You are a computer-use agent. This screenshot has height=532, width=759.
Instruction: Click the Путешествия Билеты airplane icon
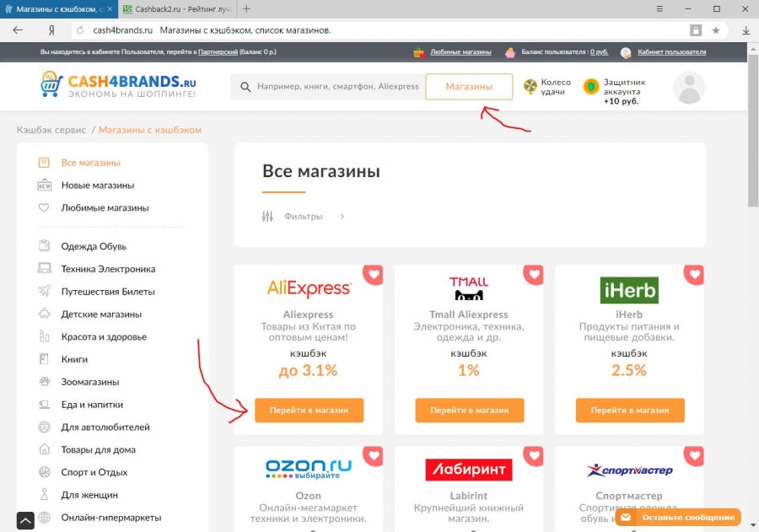[x=44, y=291]
